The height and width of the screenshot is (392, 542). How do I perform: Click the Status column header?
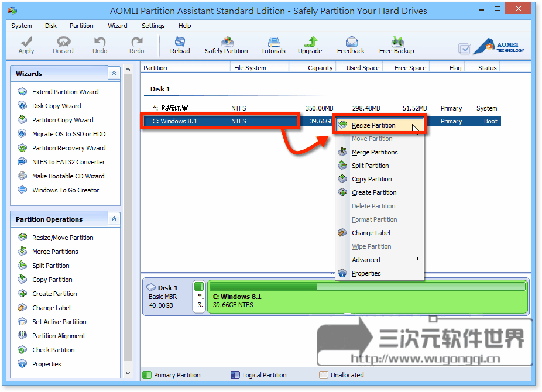click(483, 68)
